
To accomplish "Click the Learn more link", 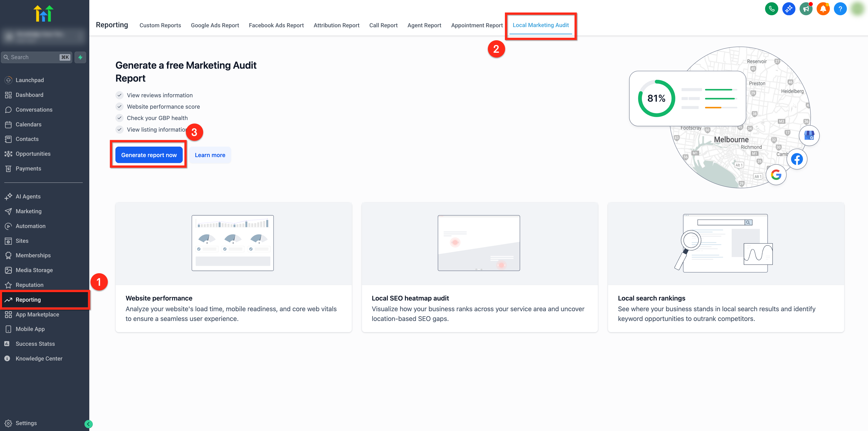I will (x=210, y=155).
